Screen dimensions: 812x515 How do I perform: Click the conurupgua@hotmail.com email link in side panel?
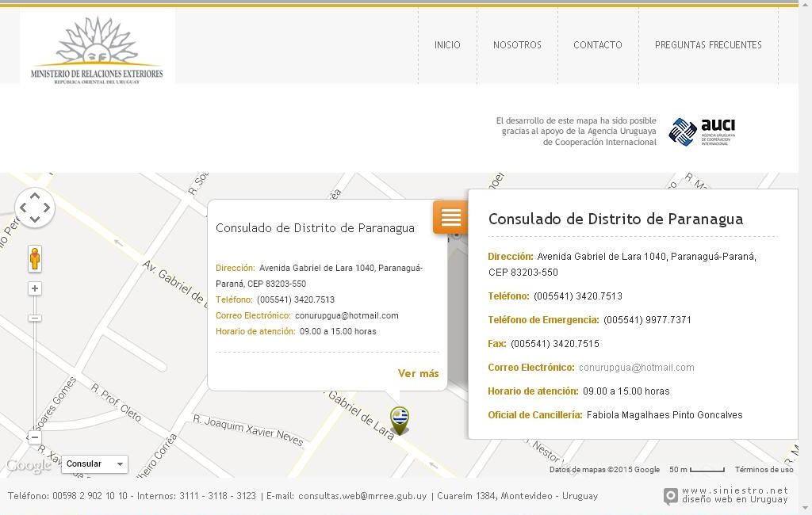pos(636,368)
